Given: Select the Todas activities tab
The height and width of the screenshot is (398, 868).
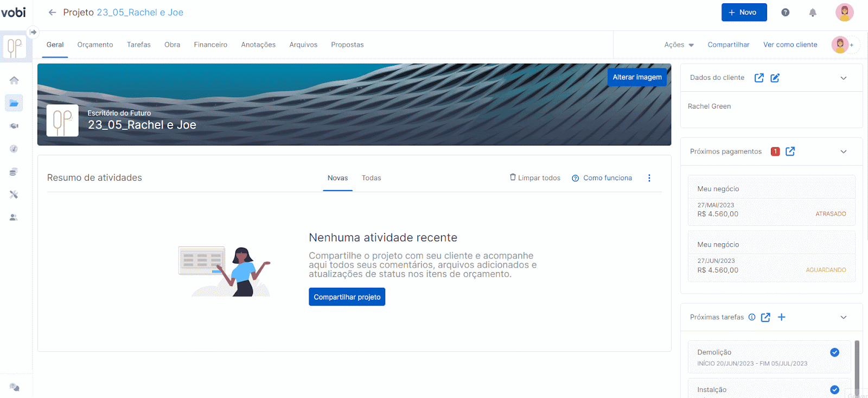Looking at the screenshot, I should [x=372, y=178].
